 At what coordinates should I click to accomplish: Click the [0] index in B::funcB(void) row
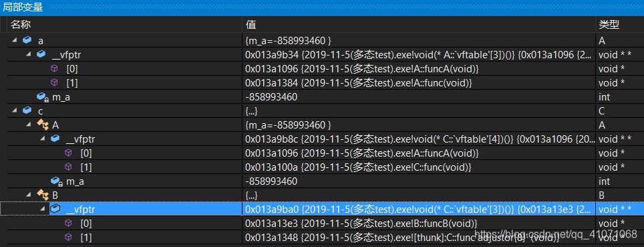pyautogui.click(x=86, y=224)
